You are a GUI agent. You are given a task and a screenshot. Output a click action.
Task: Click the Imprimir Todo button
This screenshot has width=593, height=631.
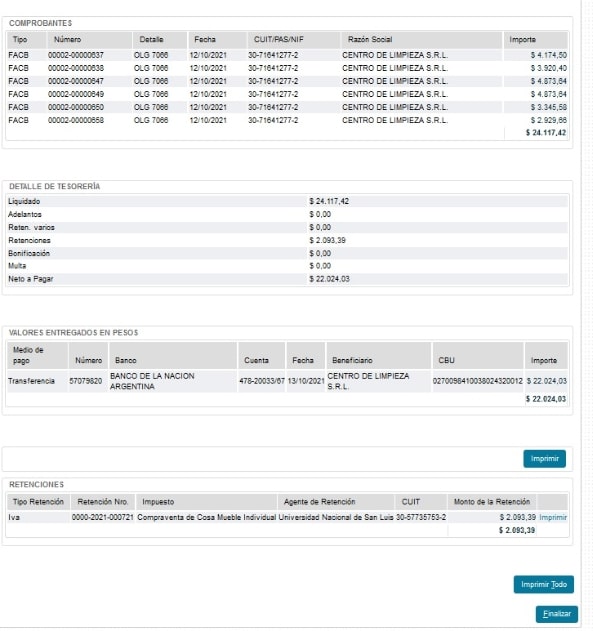[544, 584]
